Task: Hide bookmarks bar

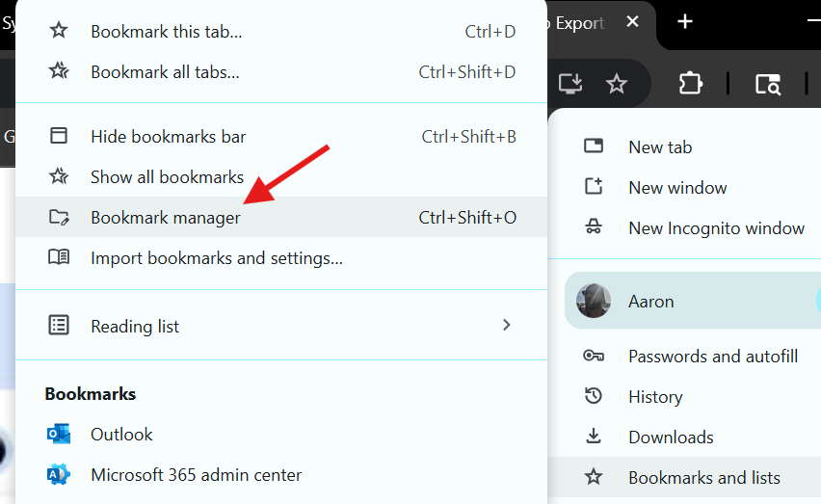Action: [168, 137]
